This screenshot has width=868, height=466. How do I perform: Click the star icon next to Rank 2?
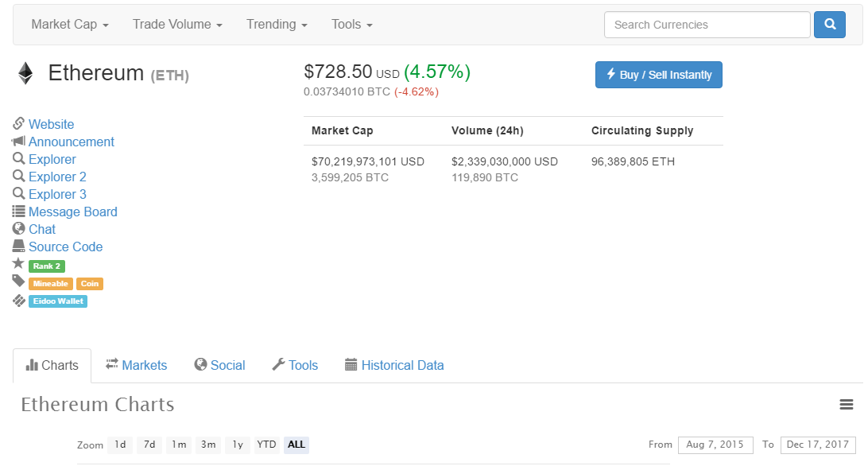point(18,263)
